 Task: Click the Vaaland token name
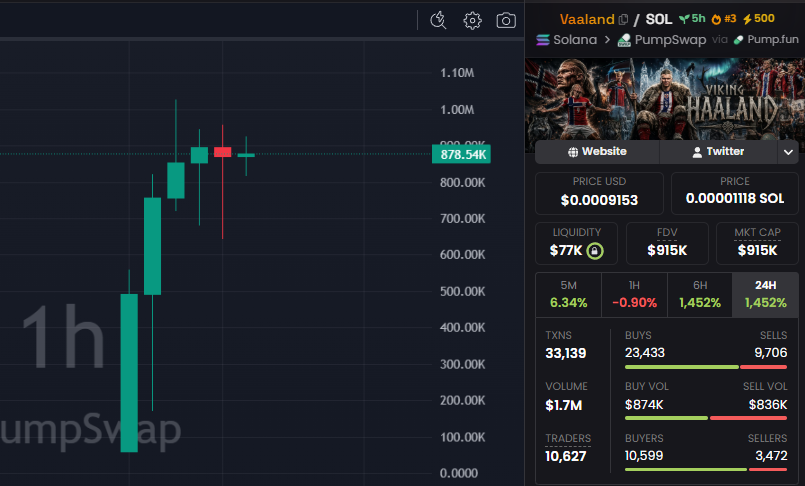[x=587, y=20]
